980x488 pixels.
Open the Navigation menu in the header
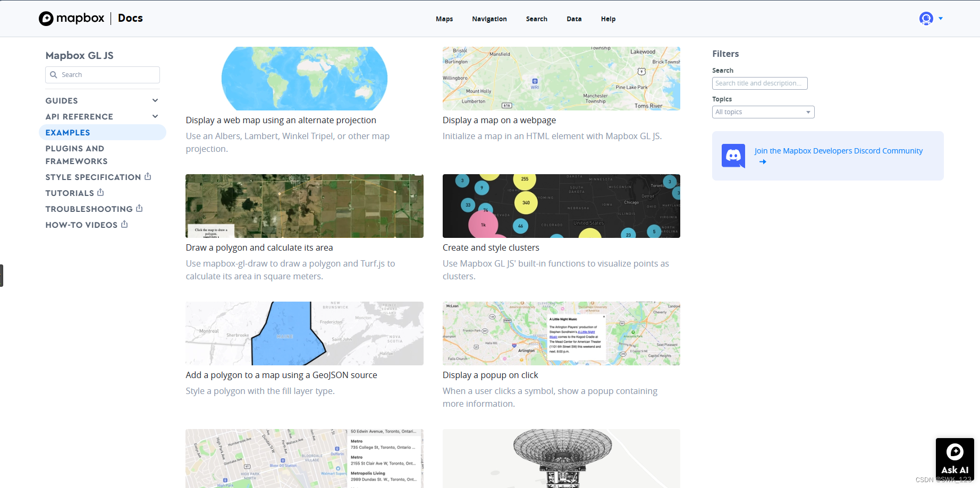tap(489, 19)
